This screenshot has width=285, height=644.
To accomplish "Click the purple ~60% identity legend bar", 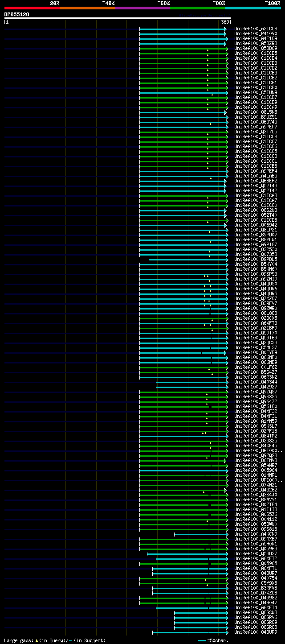I will 142,8.
